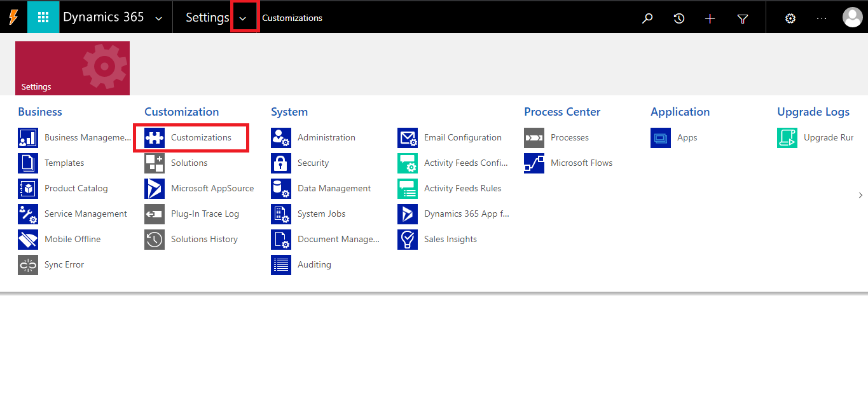Viewport: 868px width, 401px height.
Task: Open advanced find funnel icon
Action: point(742,19)
